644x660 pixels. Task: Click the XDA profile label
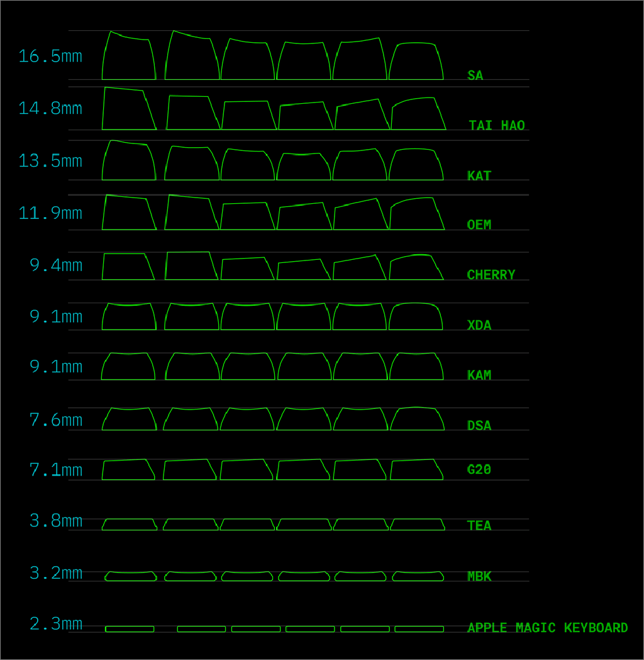(479, 325)
